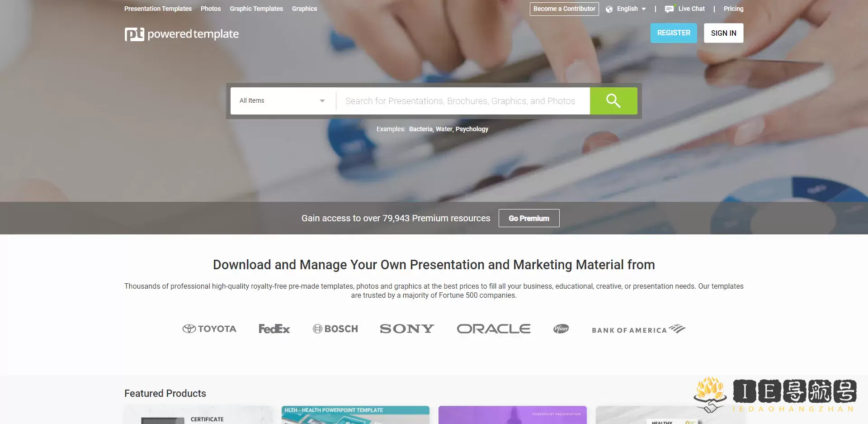Open the Graphic Templates menu
Screen dimensions: 868x424
click(x=256, y=9)
